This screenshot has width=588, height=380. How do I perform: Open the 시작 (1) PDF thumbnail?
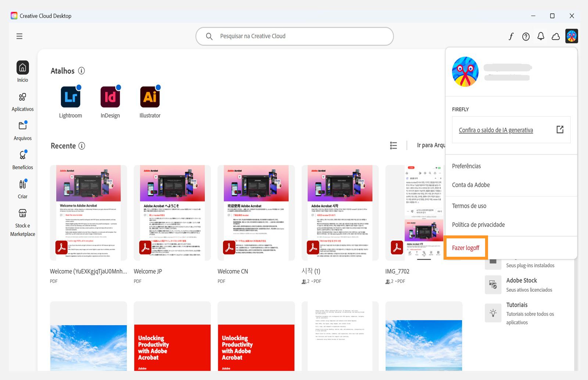coord(340,213)
